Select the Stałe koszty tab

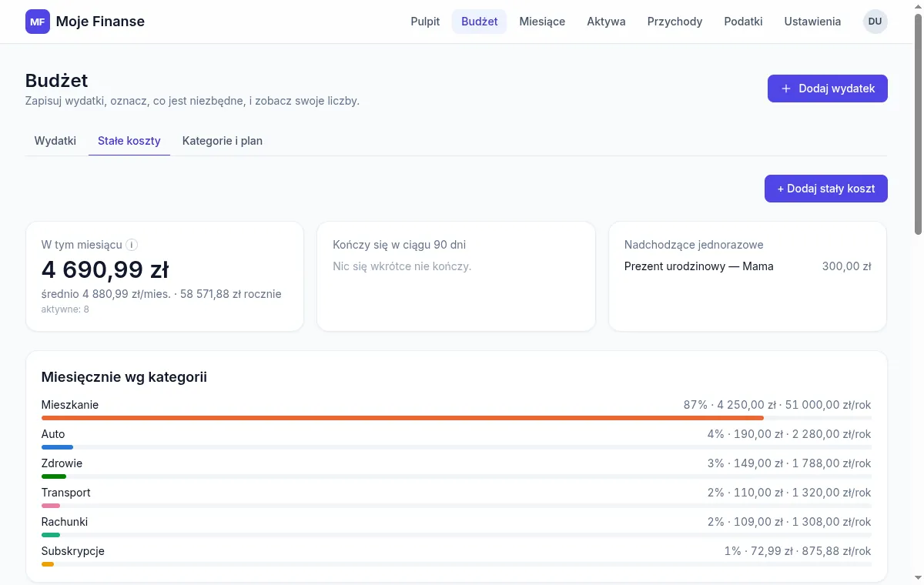click(x=129, y=141)
